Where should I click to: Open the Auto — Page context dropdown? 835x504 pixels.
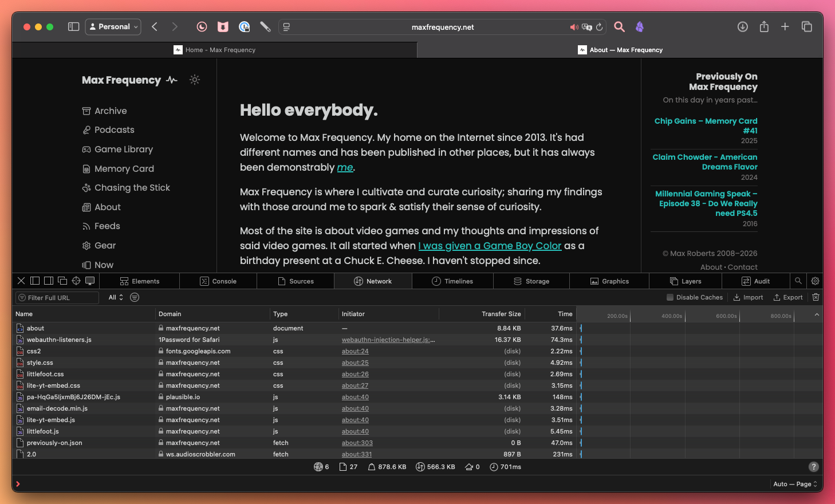pos(795,484)
